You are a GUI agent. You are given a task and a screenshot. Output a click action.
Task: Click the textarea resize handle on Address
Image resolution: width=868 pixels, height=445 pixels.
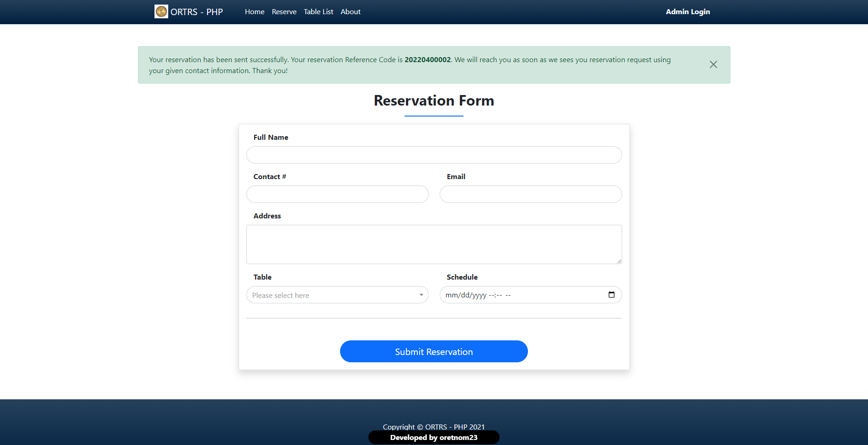click(x=619, y=262)
